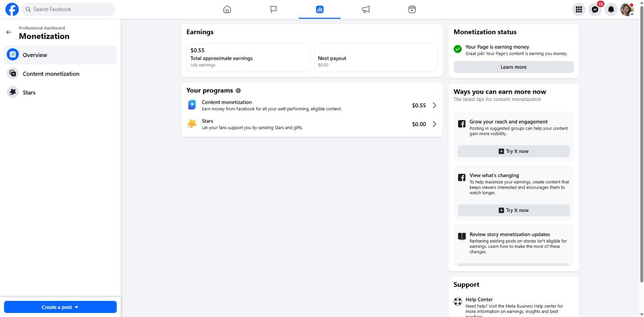Click the Help Center lifebuoy icon

(x=458, y=301)
